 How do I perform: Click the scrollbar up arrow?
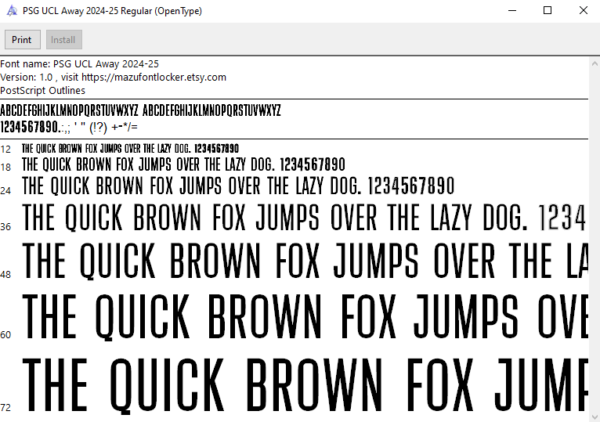(x=595, y=64)
